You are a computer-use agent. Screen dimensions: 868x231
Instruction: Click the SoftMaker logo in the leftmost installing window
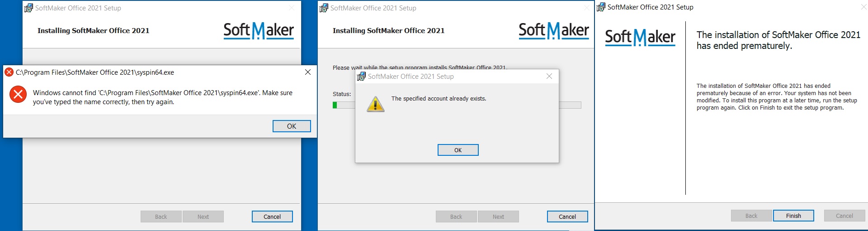coord(259,31)
